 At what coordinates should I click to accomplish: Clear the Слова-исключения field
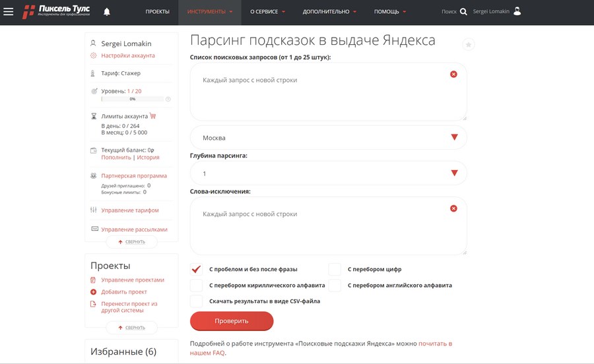pos(453,208)
